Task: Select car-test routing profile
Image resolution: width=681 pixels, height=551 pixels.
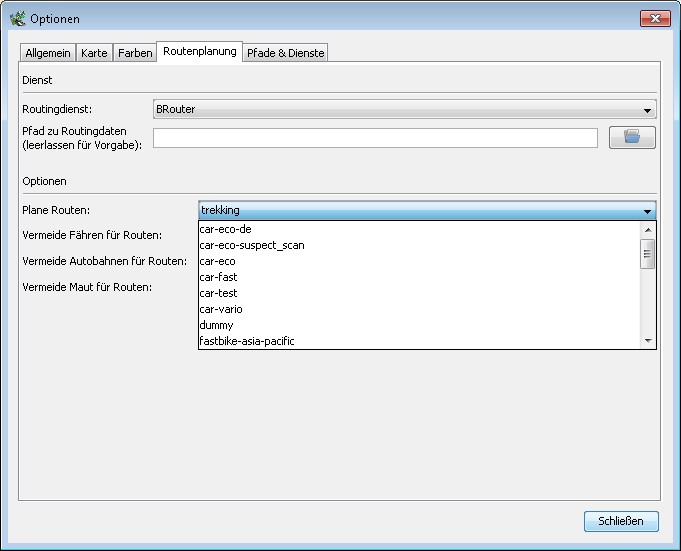Action: click(x=218, y=293)
